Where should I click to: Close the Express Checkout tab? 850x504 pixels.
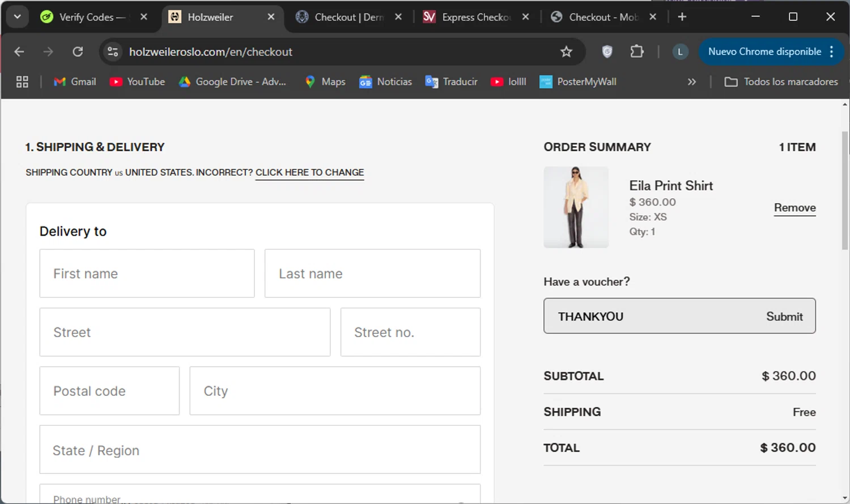526,17
